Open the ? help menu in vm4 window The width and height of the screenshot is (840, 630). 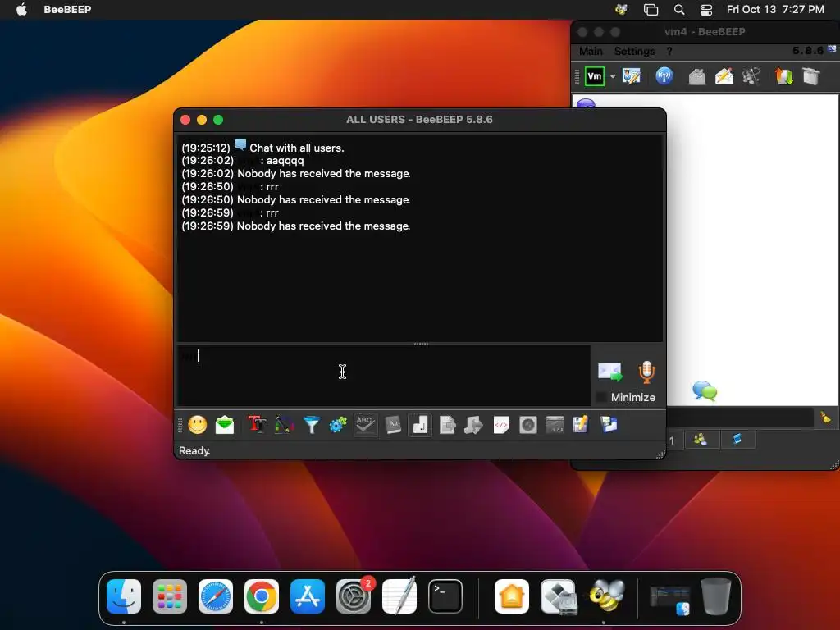click(x=669, y=52)
